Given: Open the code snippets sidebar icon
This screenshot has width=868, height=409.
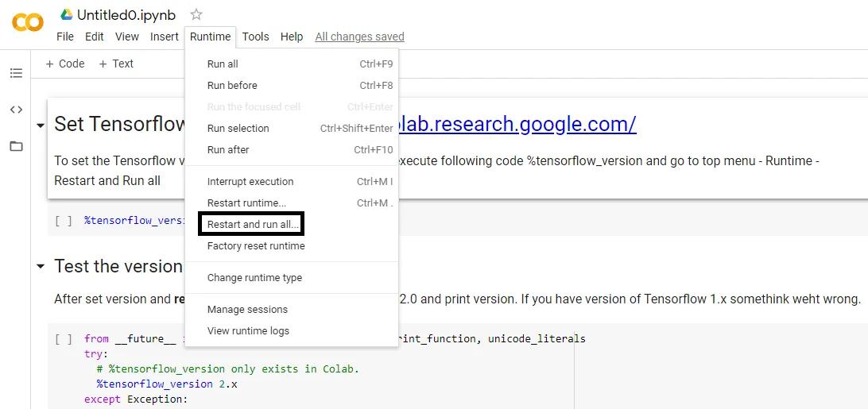Looking at the screenshot, I should (16, 110).
